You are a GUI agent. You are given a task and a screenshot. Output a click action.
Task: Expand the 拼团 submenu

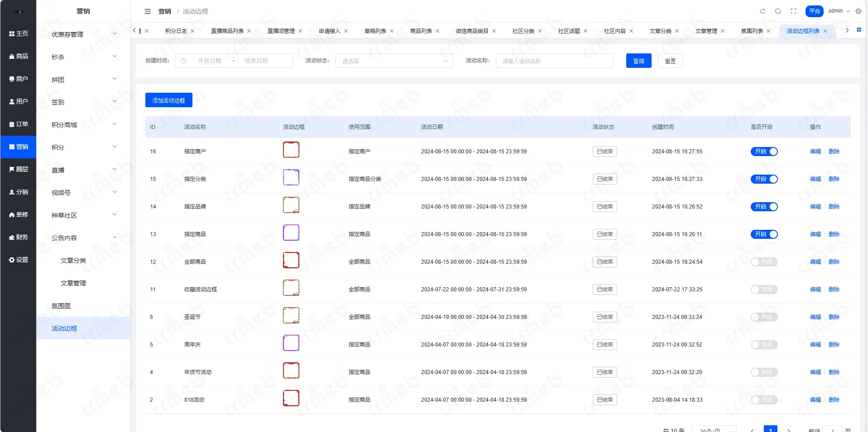[83, 79]
